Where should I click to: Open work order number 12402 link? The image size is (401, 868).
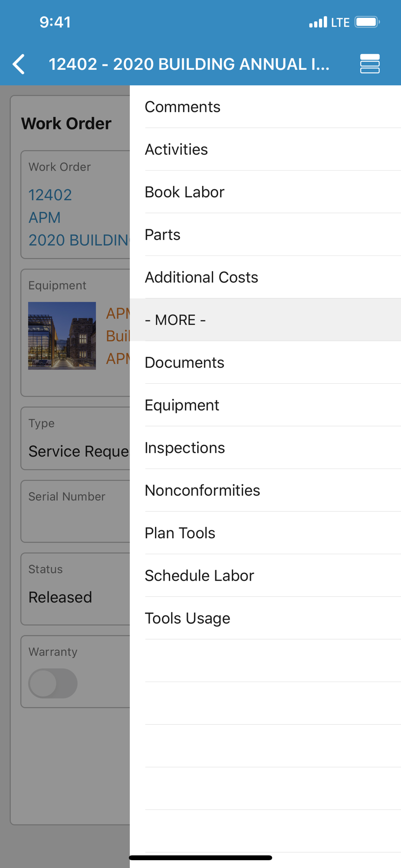click(x=50, y=195)
